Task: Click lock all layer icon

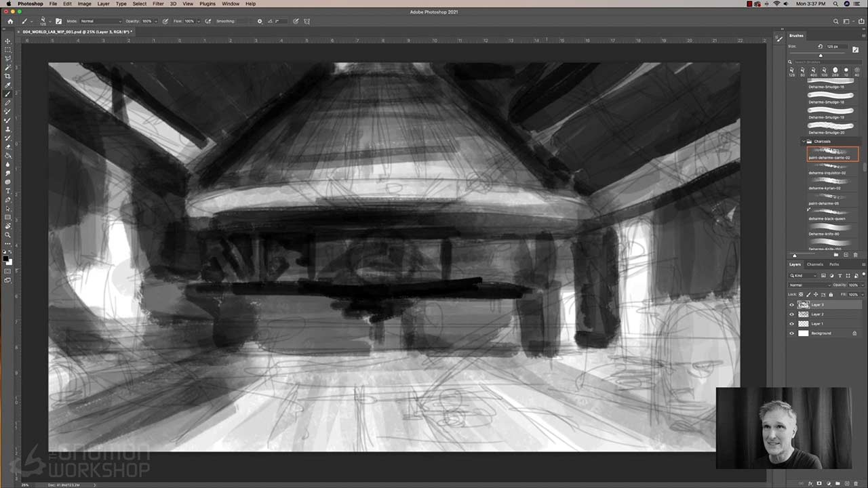Action: [829, 295]
